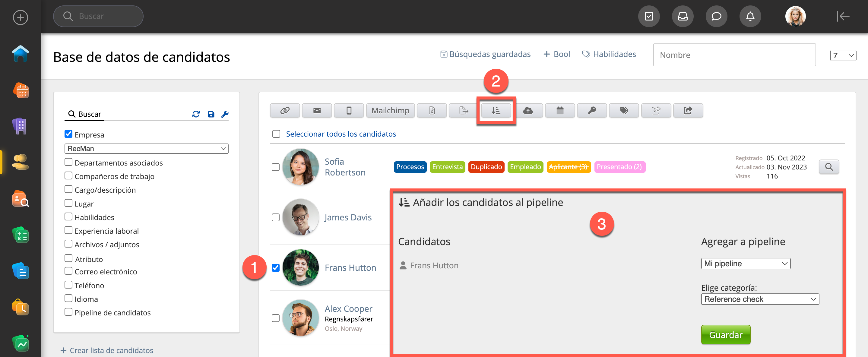
Task: Open the chat bubble icon in header
Action: coord(716,16)
